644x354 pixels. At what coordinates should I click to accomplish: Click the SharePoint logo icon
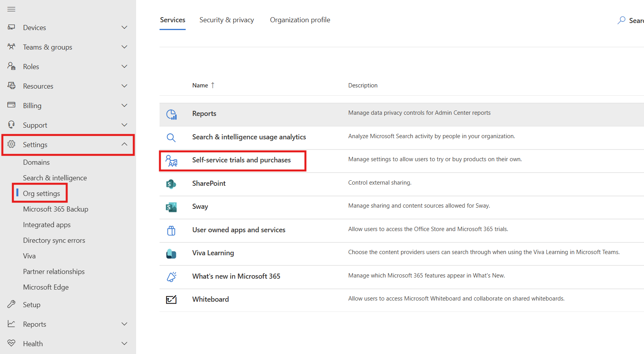tap(171, 184)
